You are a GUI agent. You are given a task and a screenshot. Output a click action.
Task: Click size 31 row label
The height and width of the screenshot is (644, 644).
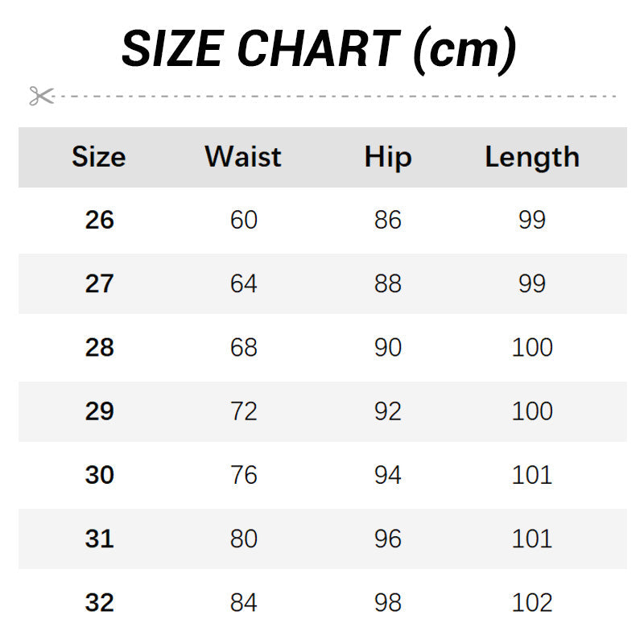click(x=99, y=539)
